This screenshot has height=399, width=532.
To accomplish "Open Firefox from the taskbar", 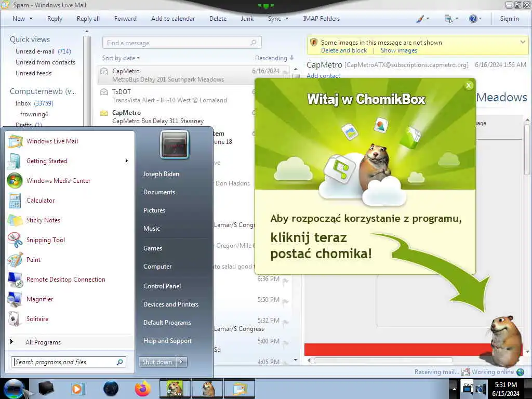I will pyautogui.click(x=142, y=389).
